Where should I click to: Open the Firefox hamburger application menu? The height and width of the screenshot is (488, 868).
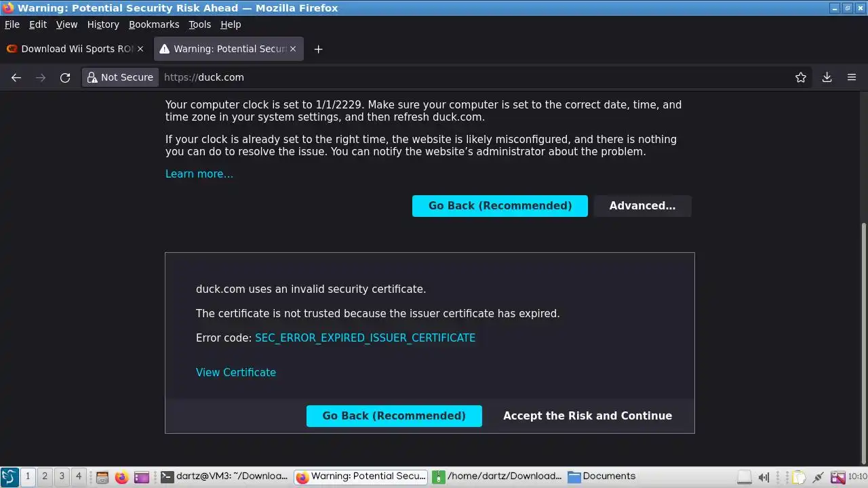[x=852, y=77]
